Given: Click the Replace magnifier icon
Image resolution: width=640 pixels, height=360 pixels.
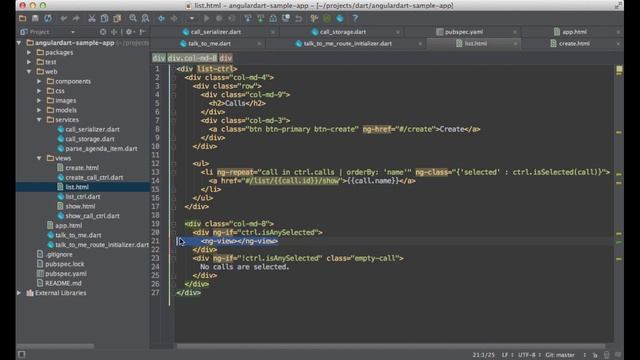Looking at the screenshot, I should coord(145,18).
